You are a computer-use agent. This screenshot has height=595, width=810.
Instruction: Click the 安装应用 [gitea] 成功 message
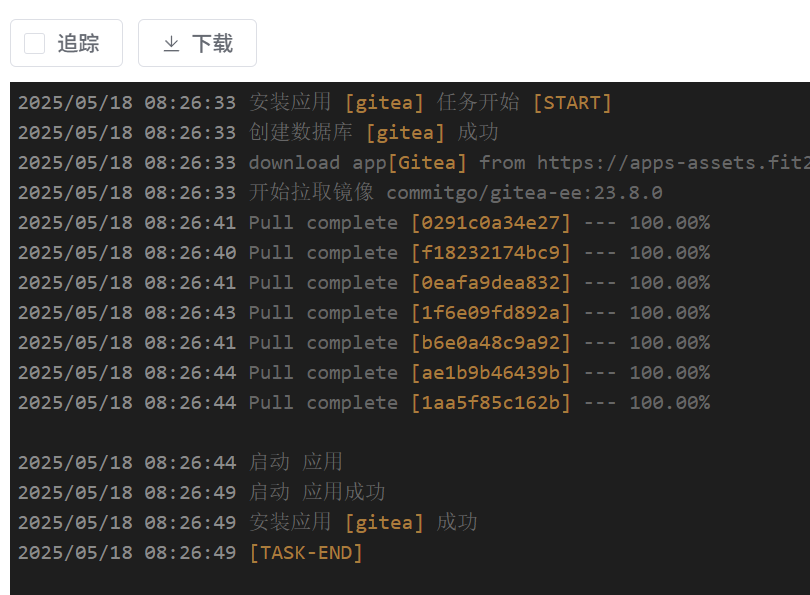pos(362,522)
